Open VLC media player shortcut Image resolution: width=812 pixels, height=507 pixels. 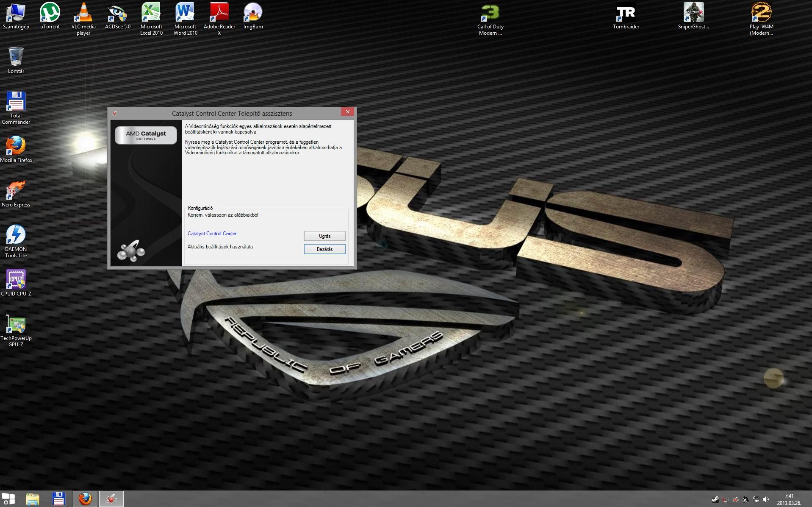[x=83, y=19]
